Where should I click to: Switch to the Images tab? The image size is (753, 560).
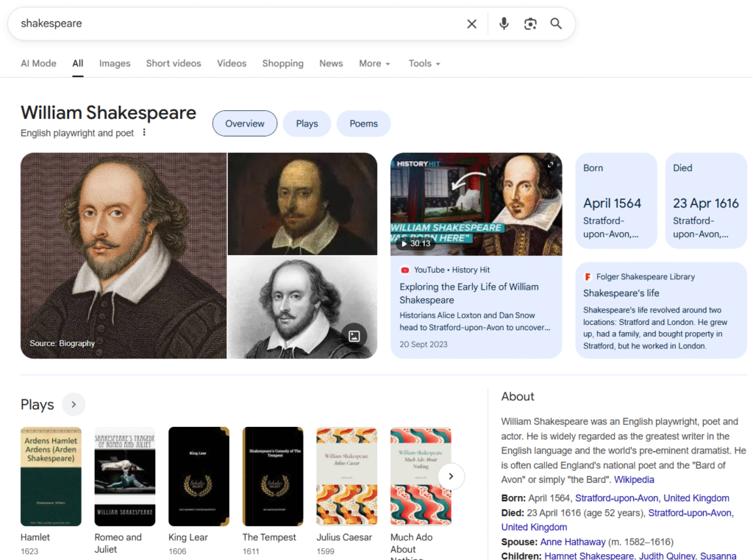click(x=115, y=63)
